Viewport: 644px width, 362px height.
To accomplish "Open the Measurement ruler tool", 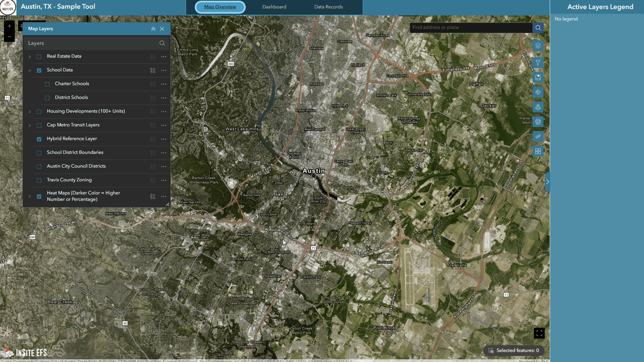I will (x=538, y=136).
